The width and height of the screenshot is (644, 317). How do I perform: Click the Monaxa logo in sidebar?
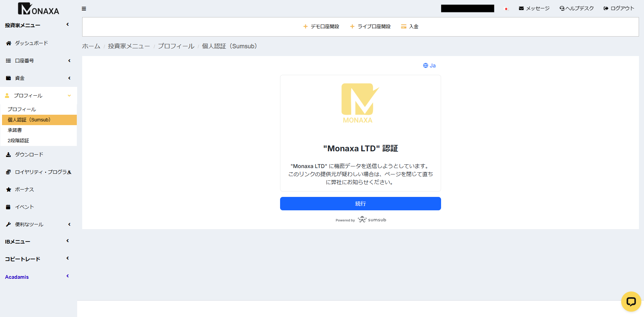(x=38, y=9)
